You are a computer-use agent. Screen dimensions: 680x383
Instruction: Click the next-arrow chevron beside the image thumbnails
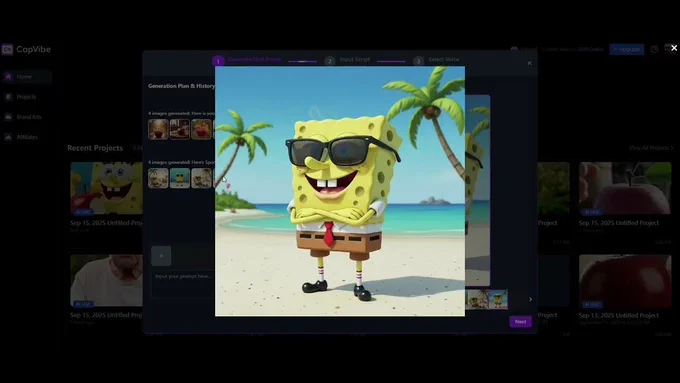530,299
